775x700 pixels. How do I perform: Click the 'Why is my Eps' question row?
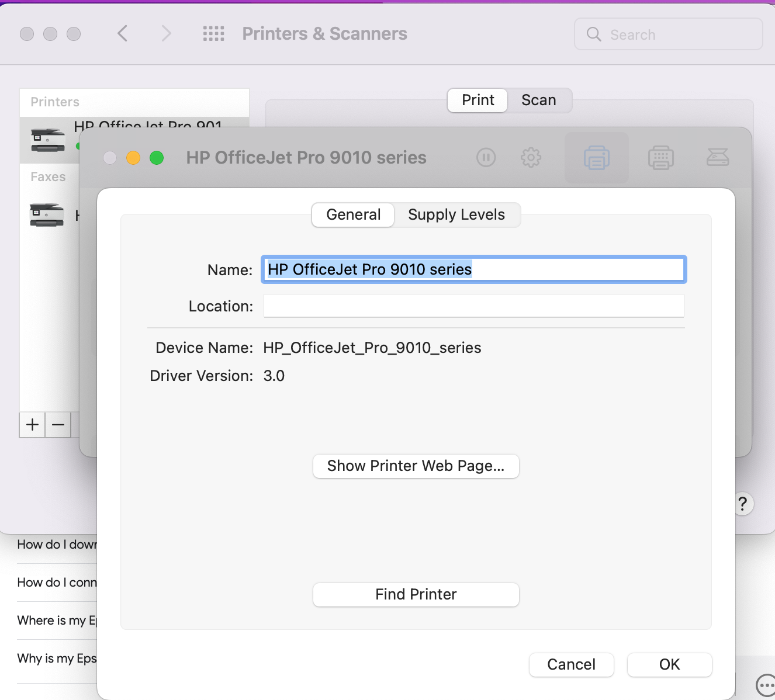(x=57, y=659)
